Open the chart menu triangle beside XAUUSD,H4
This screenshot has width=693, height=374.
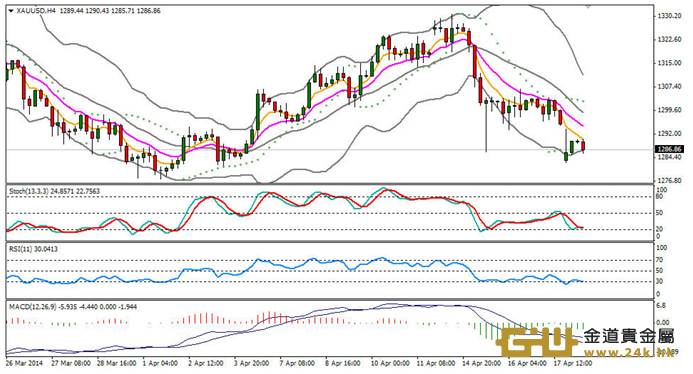[x=11, y=11]
